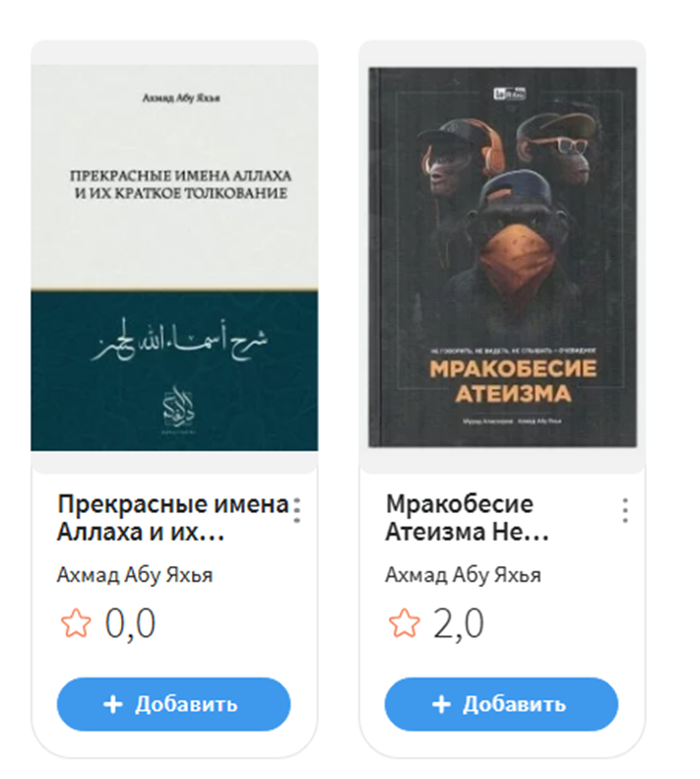Open the Мракобесие Атеизма cover with monkeys
This screenshot has height=779, width=700.
click(502, 257)
